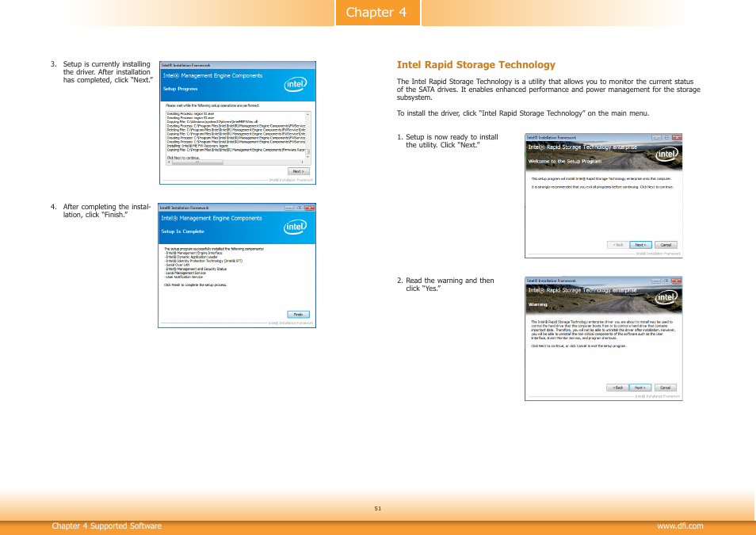This screenshot has height=535, width=756.
Task: Close the Setup Is Complete window
Action: 310,208
